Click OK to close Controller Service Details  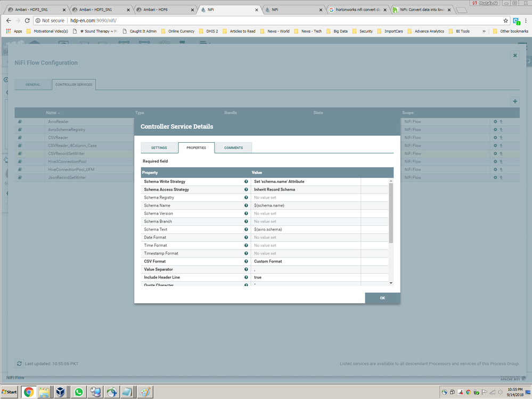click(x=382, y=298)
